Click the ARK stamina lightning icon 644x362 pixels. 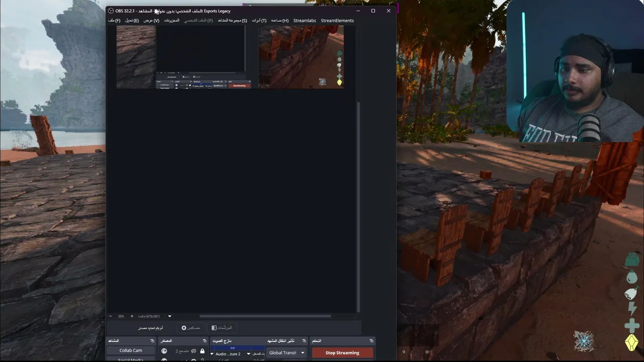[632, 309]
